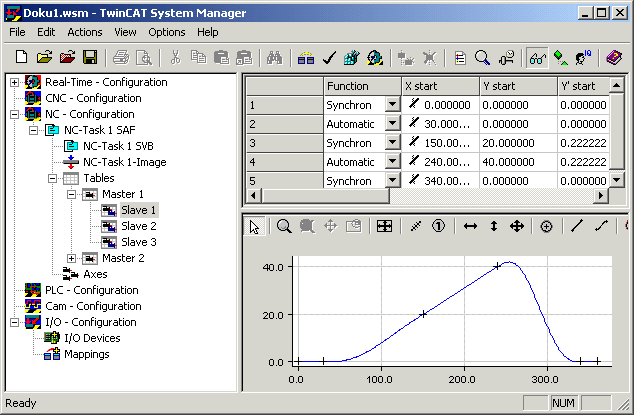Click the Print toolbar icon

121,58
